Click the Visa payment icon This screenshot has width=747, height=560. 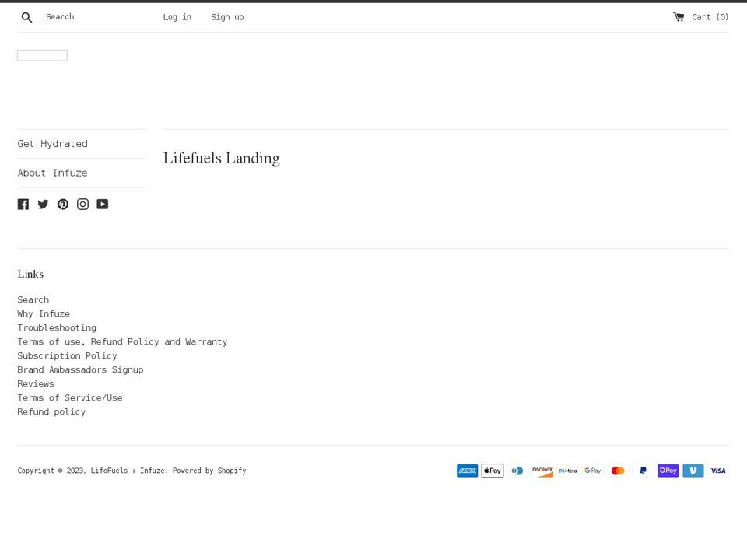718,471
